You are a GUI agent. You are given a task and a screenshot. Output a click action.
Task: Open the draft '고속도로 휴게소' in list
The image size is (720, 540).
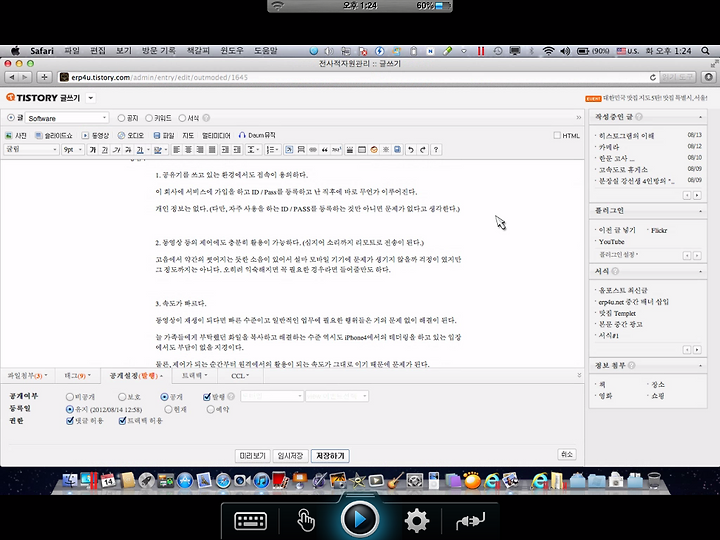coord(623,169)
